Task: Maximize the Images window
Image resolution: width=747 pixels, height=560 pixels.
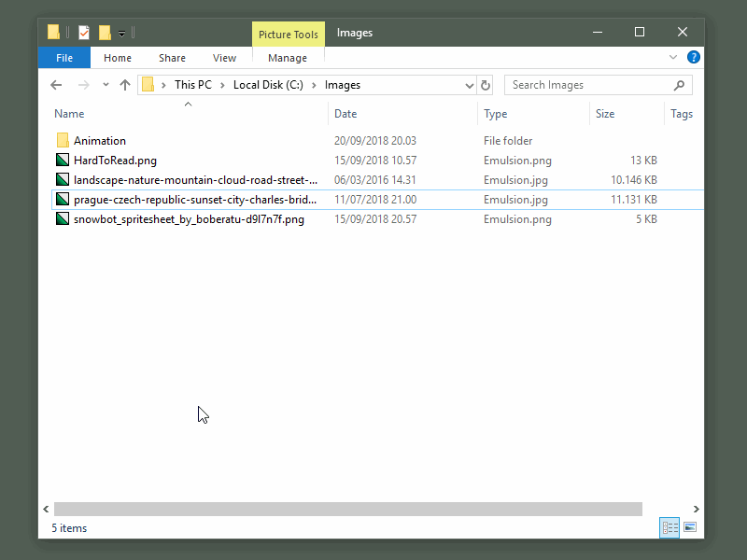Action: tap(640, 32)
